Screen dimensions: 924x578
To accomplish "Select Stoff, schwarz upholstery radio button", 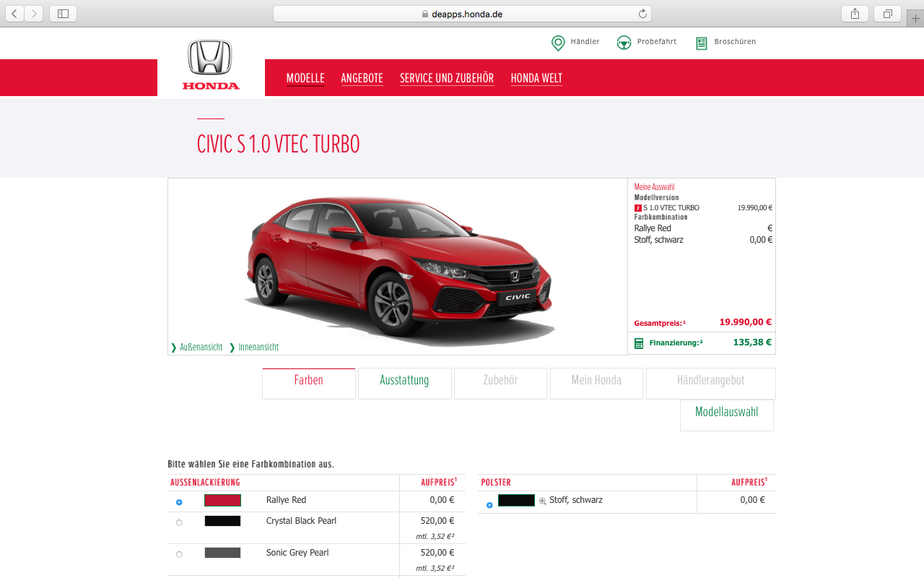I will tap(489, 505).
